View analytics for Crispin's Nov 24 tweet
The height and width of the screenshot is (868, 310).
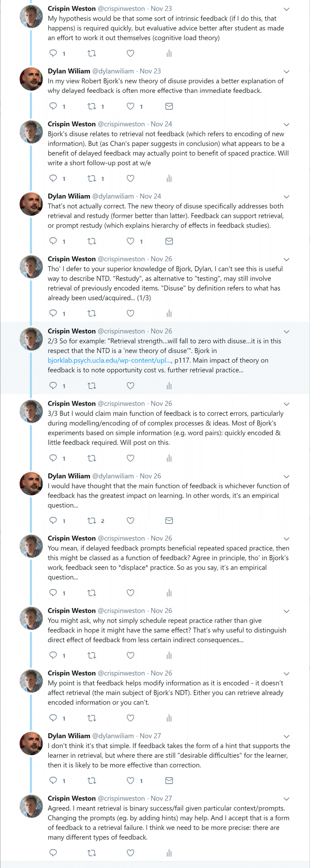point(169,178)
